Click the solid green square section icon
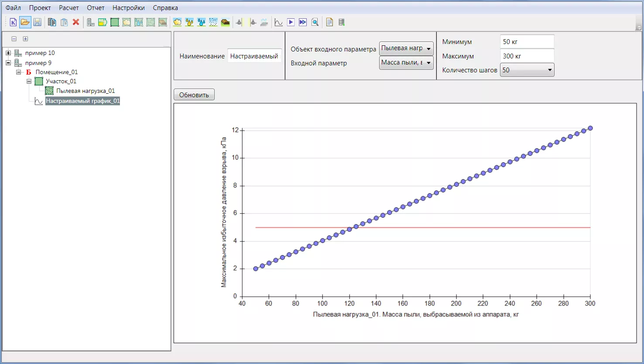The width and height of the screenshot is (644, 364). 115,22
